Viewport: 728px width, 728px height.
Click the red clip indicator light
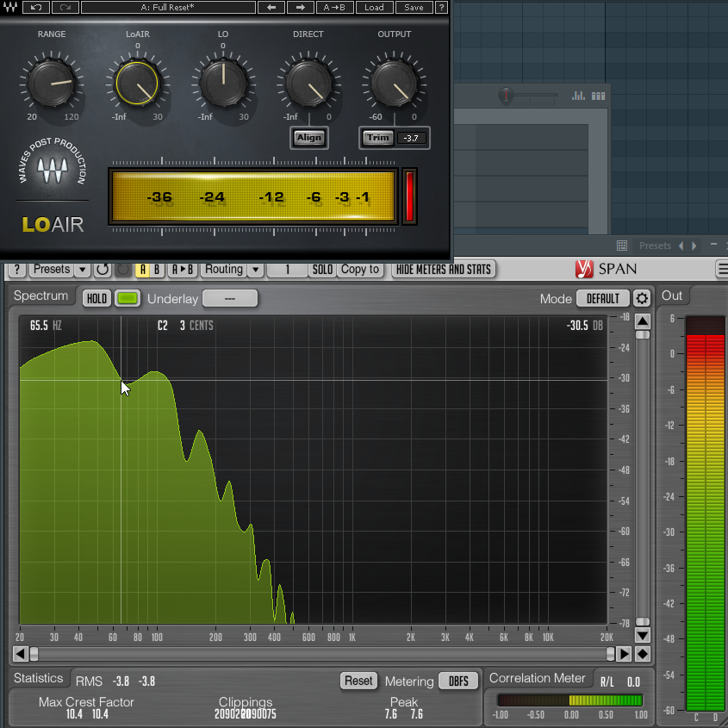[409, 196]
